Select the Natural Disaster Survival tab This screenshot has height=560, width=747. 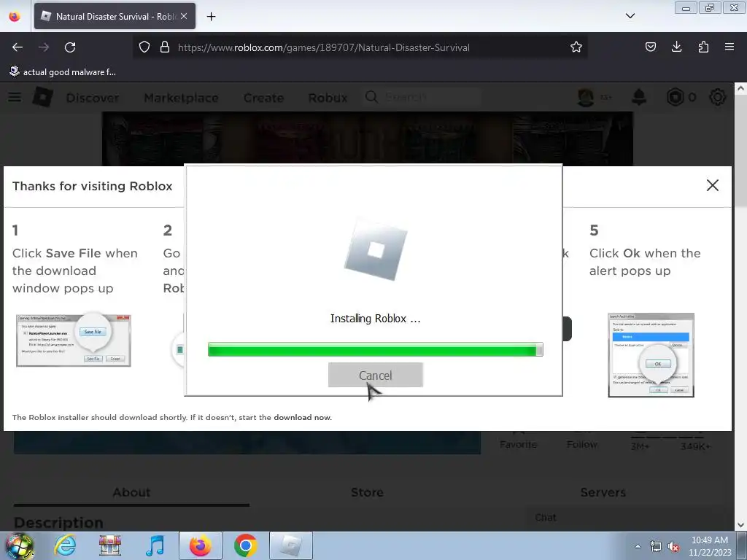click(115, 16)
